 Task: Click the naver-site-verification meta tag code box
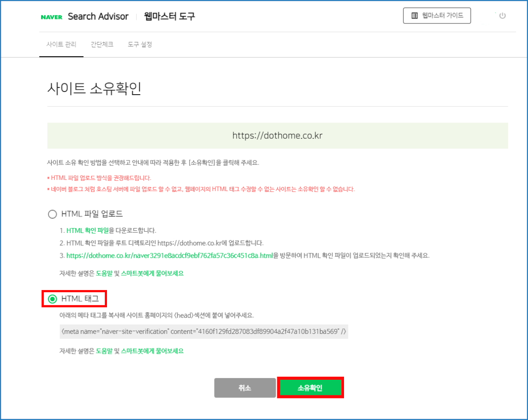(x=203, y=332)
